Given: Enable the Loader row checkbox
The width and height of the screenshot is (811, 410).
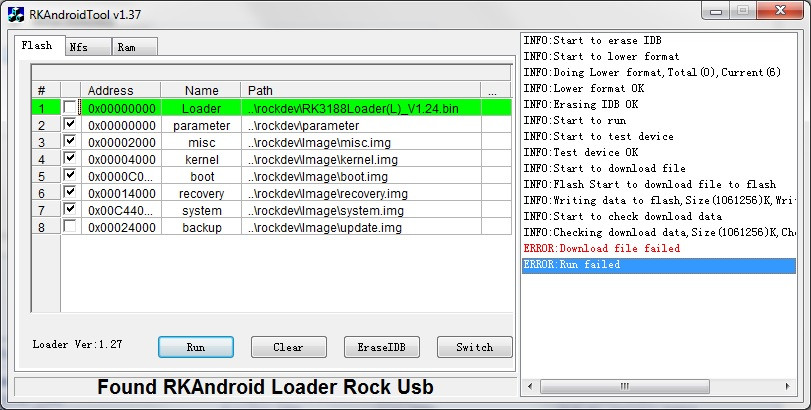Looking at the screenshot, I should coord(70,108).
